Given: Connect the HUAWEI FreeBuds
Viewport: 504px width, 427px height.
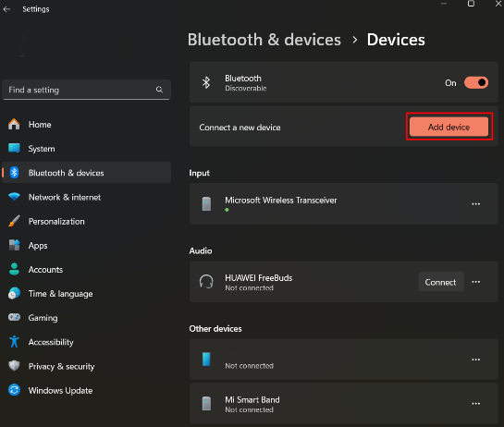Looking at the screenshot, I should pyautogui.click(x=441, y=282).
